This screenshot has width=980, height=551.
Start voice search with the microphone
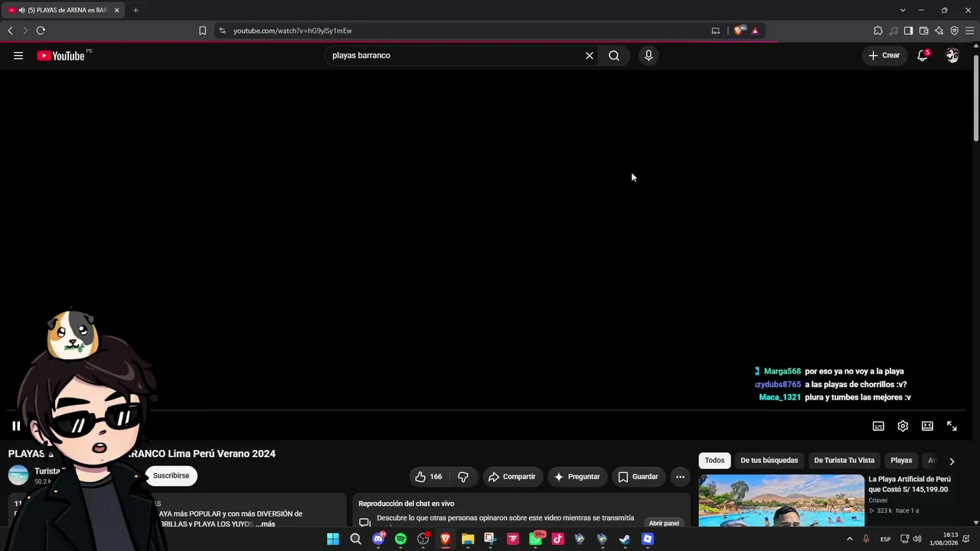click(648, 56)
